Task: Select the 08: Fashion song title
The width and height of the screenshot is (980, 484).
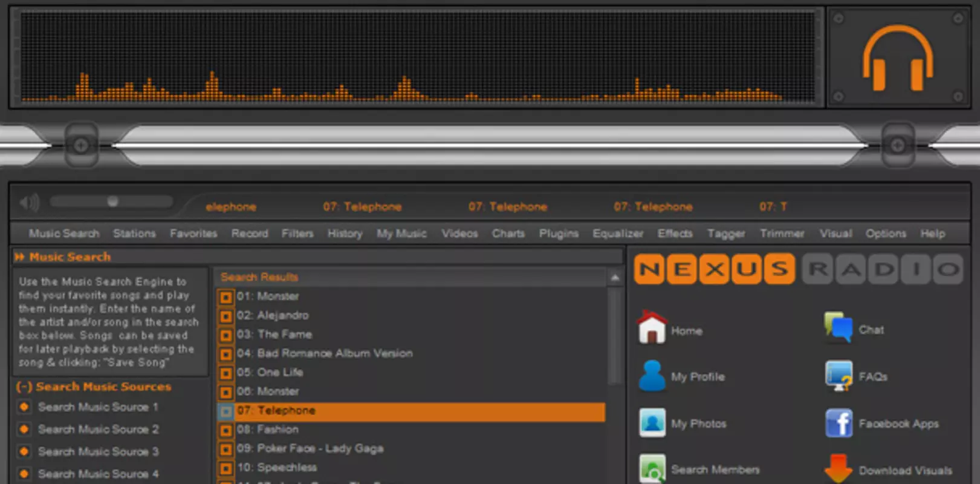Action: 268,430
